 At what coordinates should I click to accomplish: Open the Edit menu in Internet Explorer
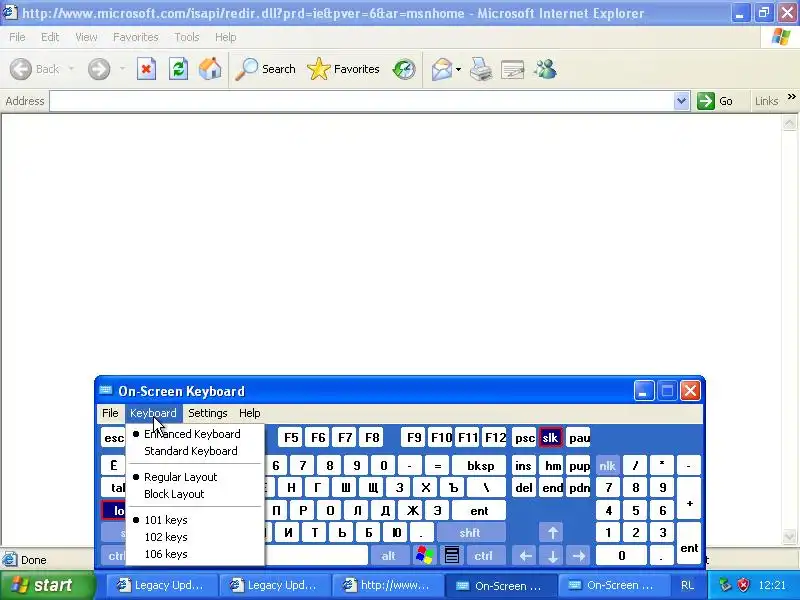50,37
